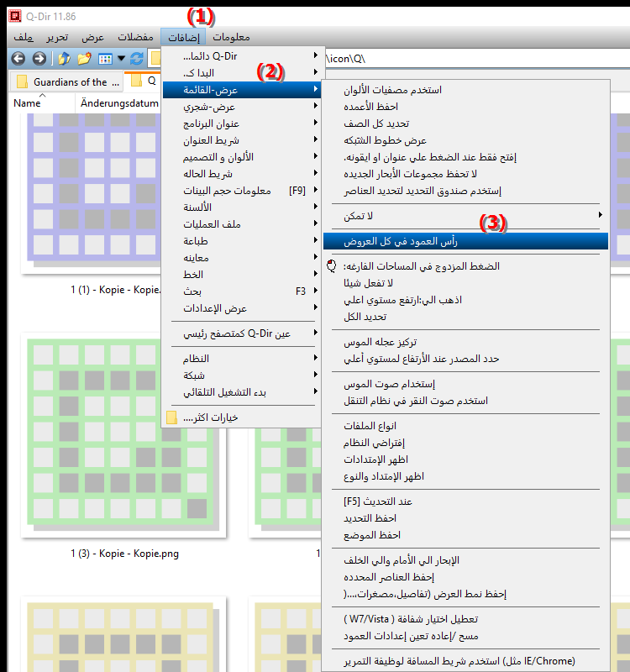Switch to the Q folder tab
The height and width of the screenshot is (672, 630).
click(x=143, y=81)
